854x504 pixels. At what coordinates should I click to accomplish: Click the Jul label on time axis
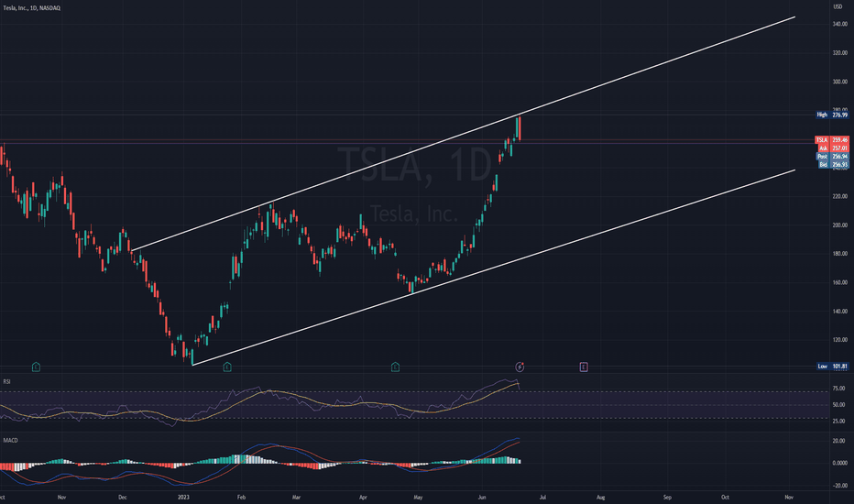click(543, 497)
